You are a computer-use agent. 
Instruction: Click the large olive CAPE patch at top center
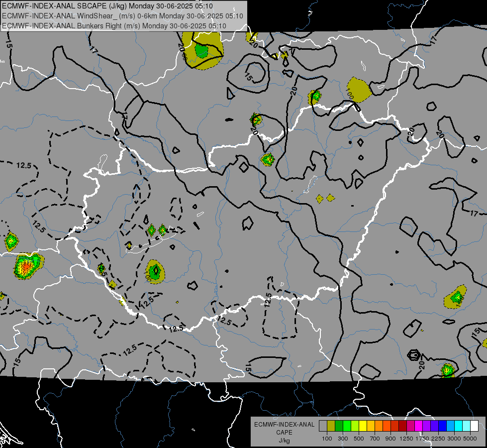(x=203, y=50)
